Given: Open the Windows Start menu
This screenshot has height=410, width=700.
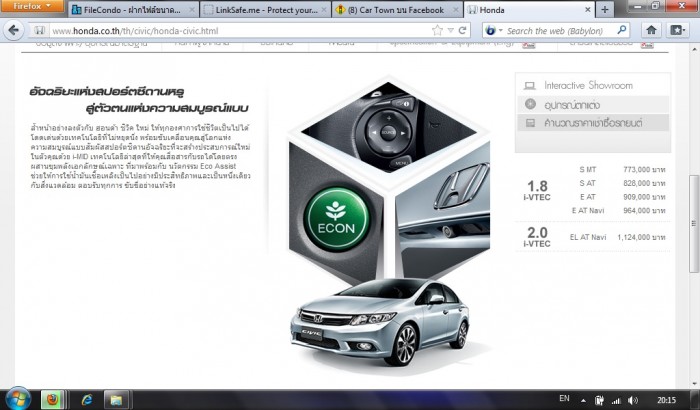Looking at the screenshot, I should [x=18, y=399].
